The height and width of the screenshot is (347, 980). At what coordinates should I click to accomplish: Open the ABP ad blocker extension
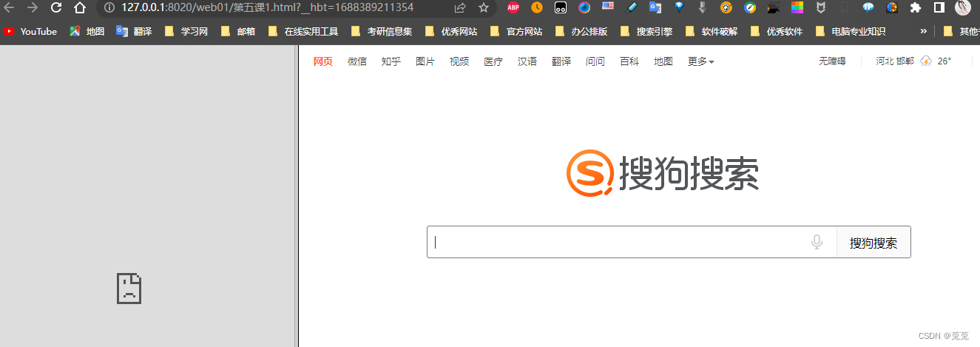513,7
